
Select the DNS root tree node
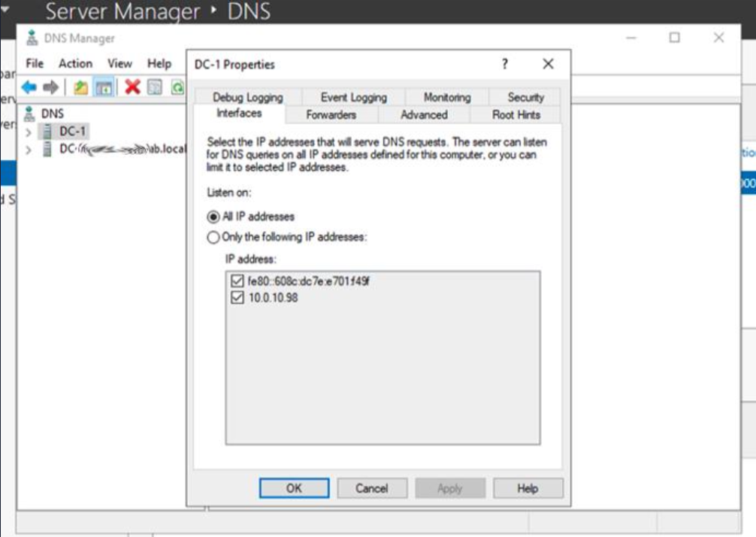(x=52, y=114)
